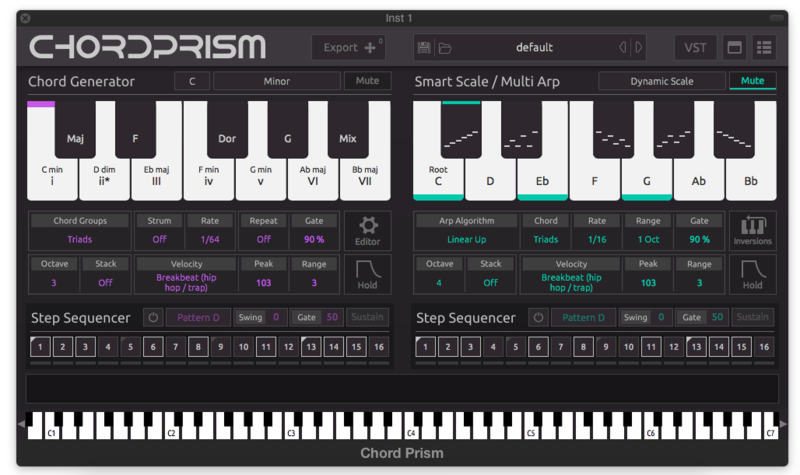Toggle step 1 in left step sequencer
Screen dimensions: 800x475
40,347
